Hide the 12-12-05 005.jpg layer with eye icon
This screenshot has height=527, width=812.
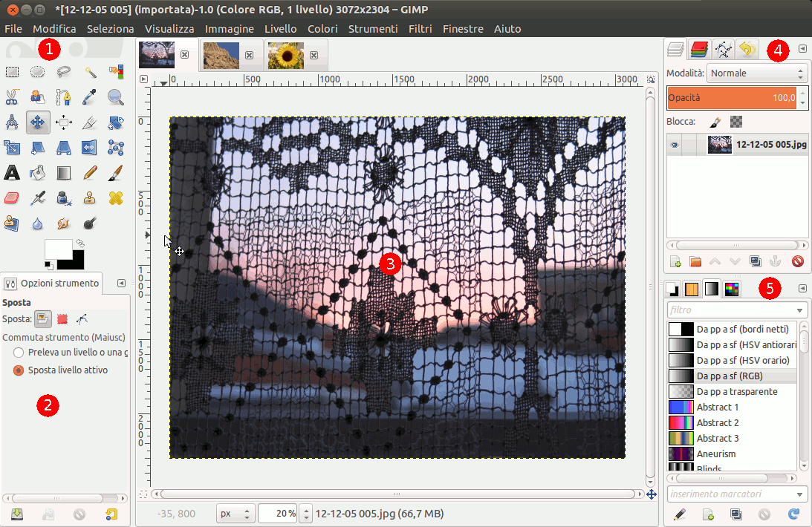675,145
